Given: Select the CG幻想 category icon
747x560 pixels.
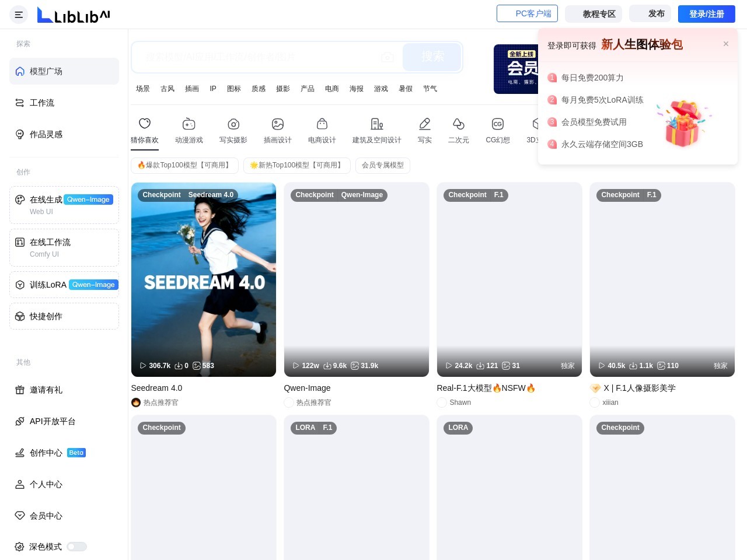Looking at the screenshot, I should tap(498, 124).
